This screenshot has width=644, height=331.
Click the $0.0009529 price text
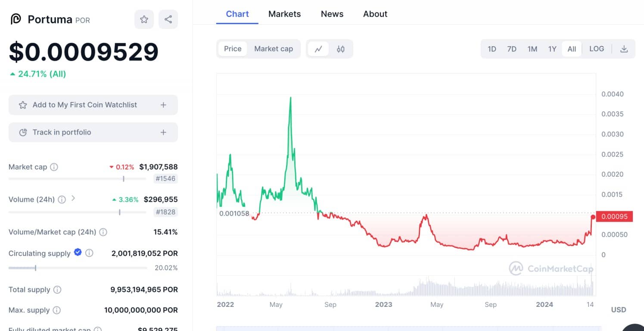84,52
